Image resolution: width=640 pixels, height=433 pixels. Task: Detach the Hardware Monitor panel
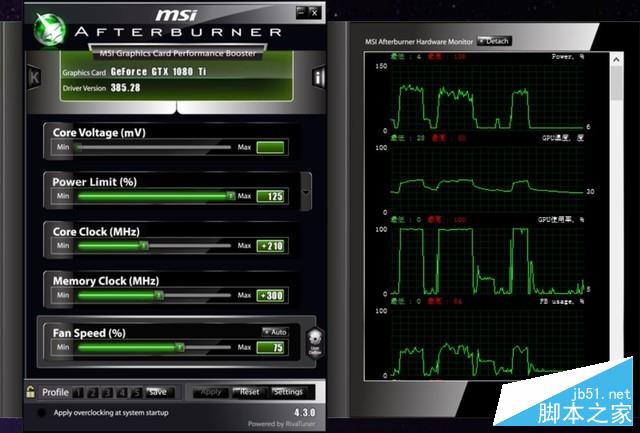(x=493, y=41)
